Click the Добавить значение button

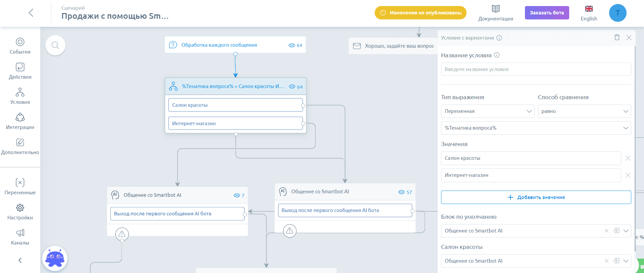536,197
